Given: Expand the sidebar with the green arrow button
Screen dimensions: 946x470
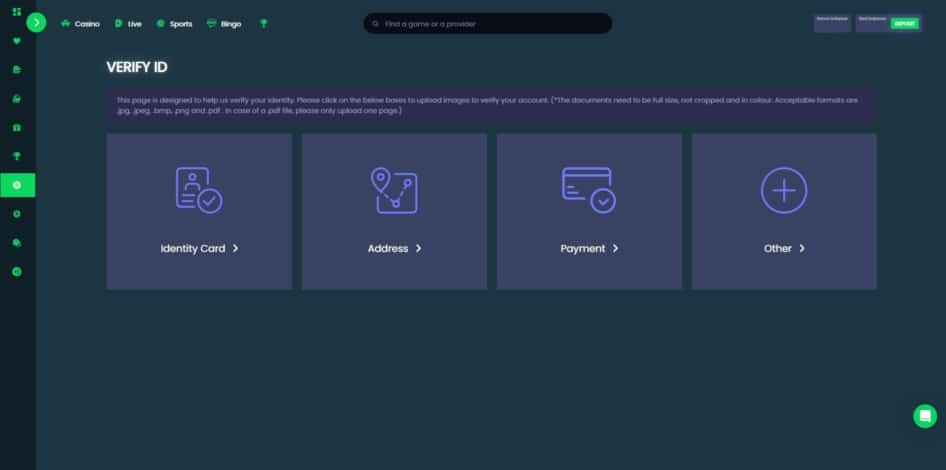Looking at the screenshot, I should tap(37, 22).
